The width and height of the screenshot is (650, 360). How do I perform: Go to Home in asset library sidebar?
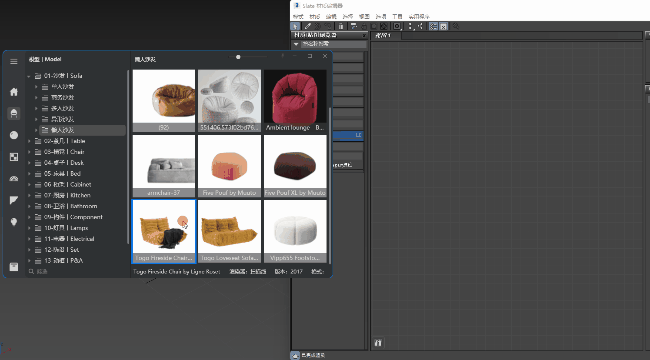coord(14,92)
